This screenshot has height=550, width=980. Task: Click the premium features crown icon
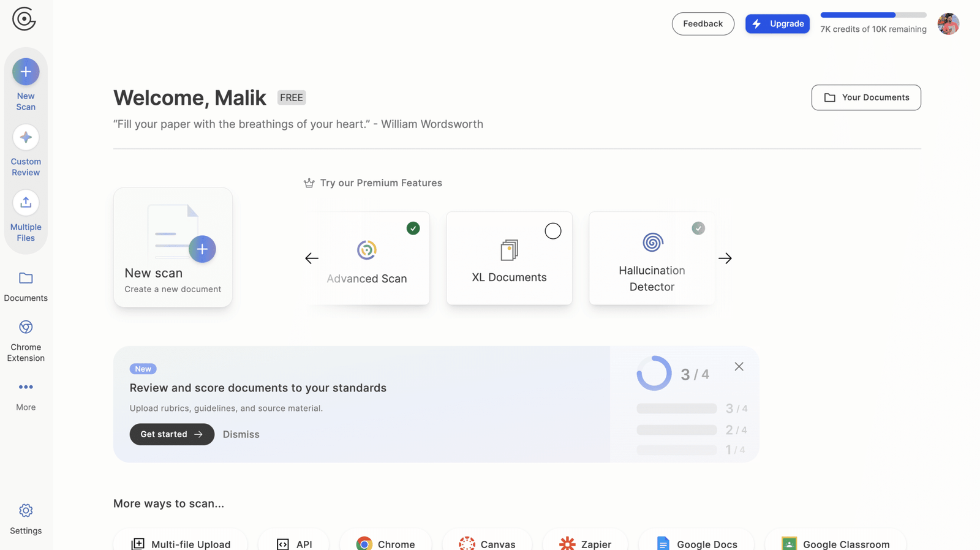click(x=309, y=183)
